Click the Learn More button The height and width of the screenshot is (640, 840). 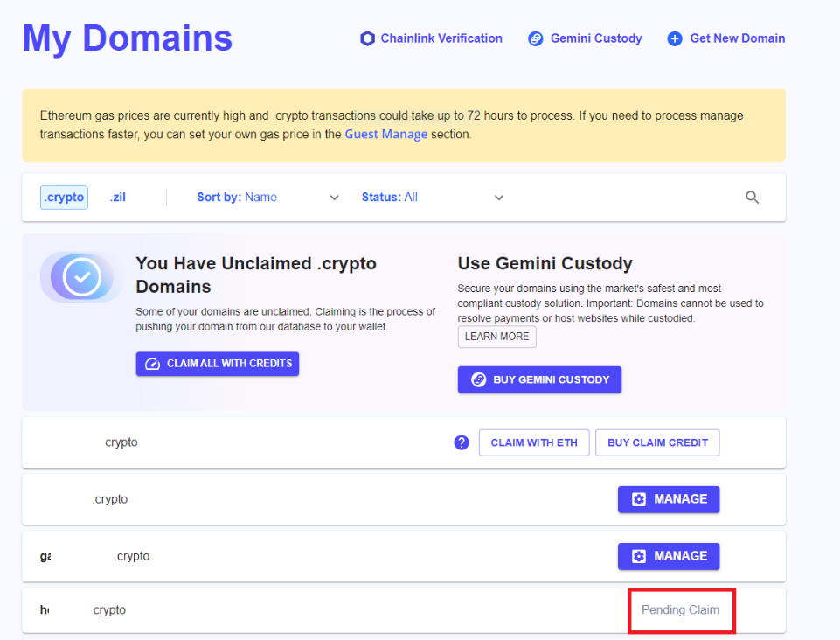coord(496,337)
